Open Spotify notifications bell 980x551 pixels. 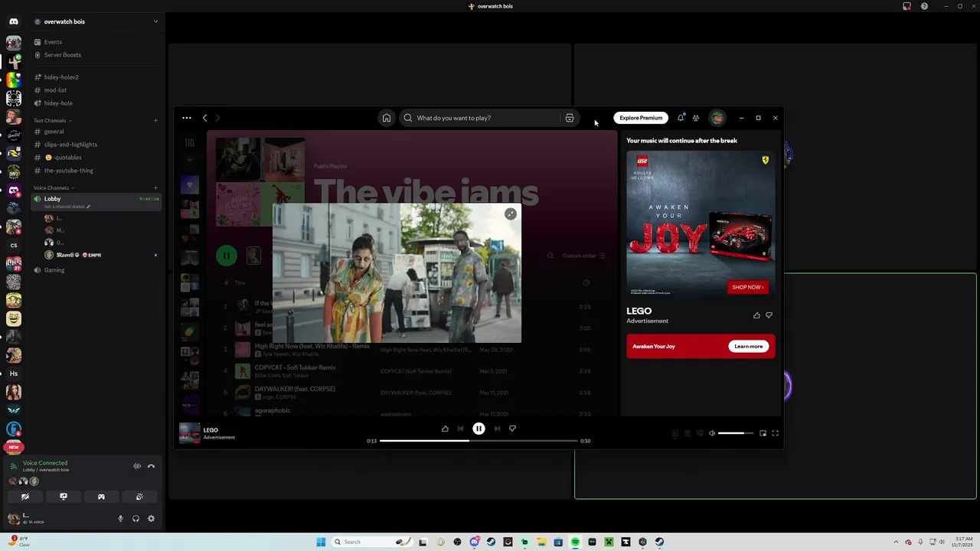point(680,118)
